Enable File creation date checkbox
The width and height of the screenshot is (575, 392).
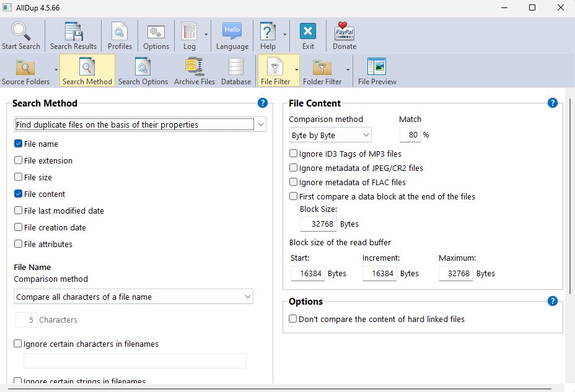click(19, 227)
